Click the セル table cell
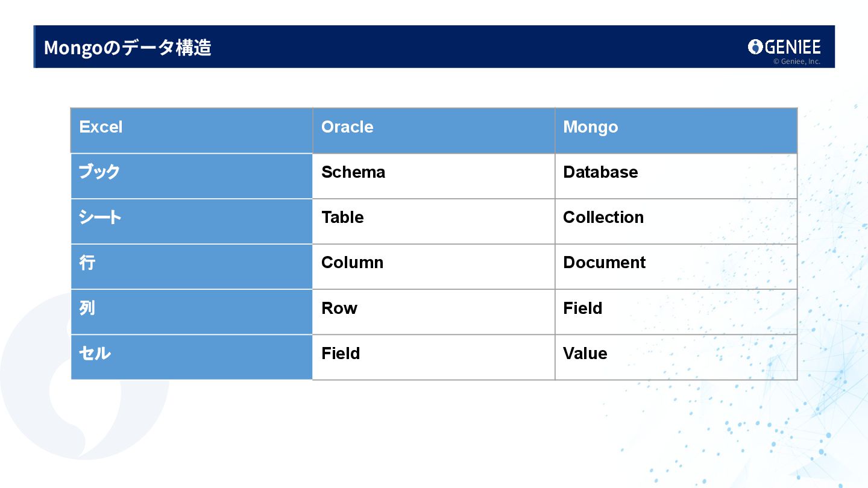 coord(192,357)
